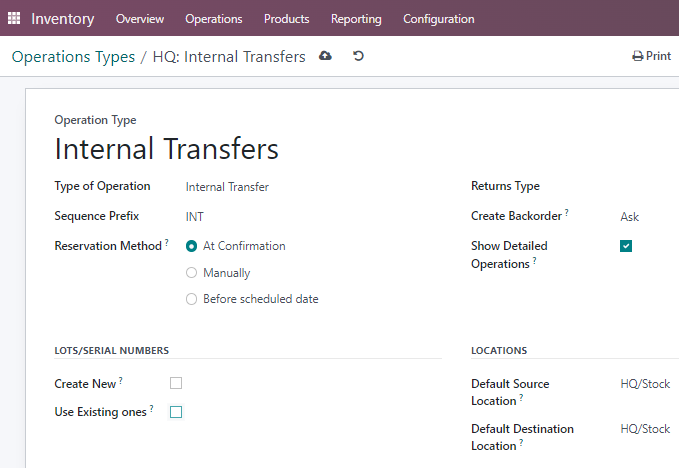Screen dimensions: 679x468
Task: Go back to Operations Types breadcrumb
Action: click(73, 57)
